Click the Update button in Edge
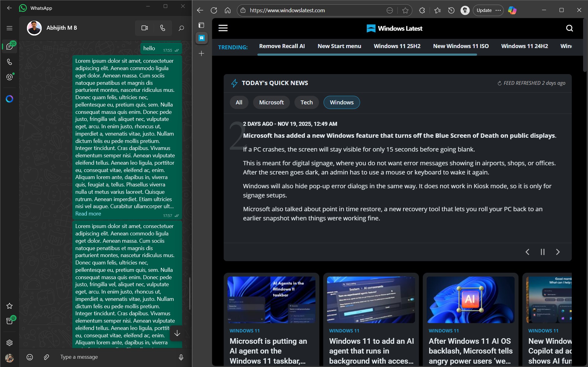This screenshot has height=367, width=588. pyautogui.click(x=484, y=10)
